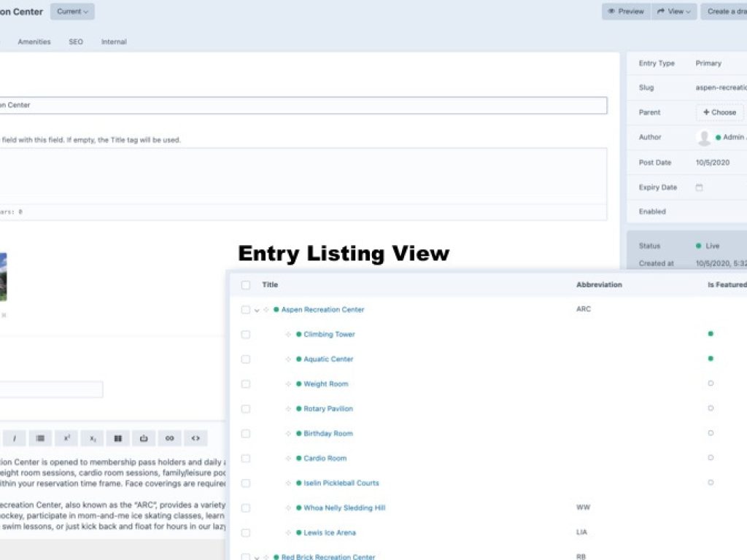Insert a hyperlink with the chain icon
This screenshot has height=560, width=747.
coord(169,438)
